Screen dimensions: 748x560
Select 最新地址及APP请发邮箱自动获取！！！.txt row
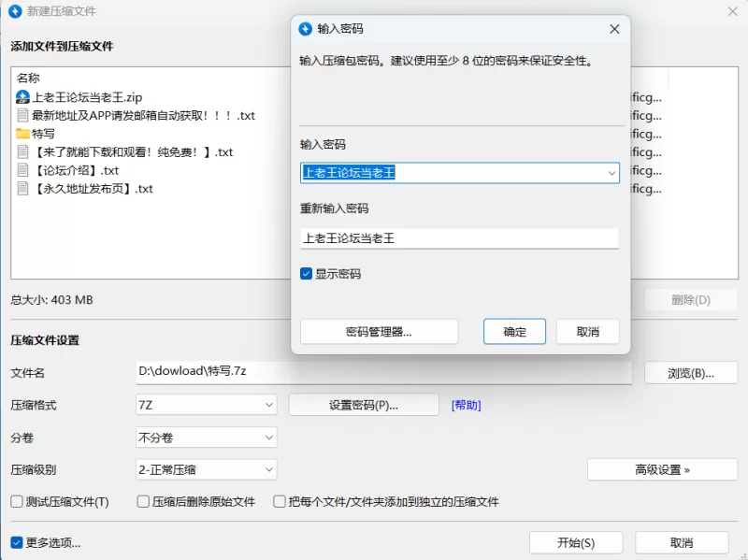[x=143, y=115]
